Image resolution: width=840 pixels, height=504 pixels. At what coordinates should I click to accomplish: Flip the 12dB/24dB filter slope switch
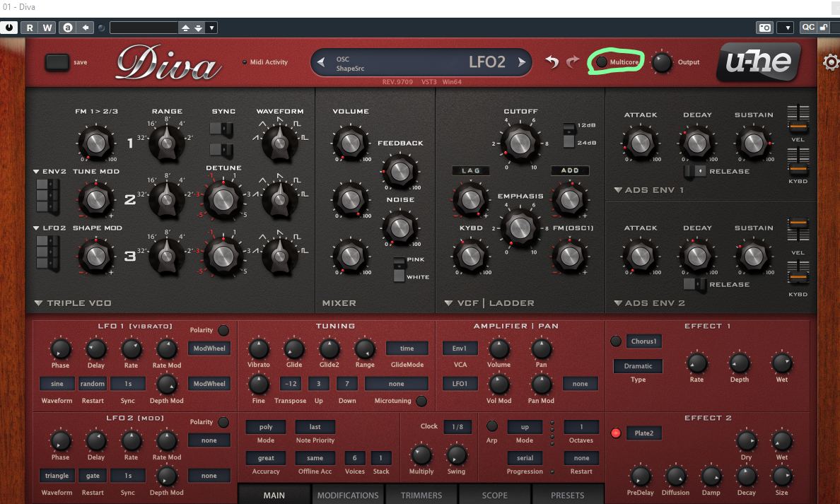click(569, 134)
